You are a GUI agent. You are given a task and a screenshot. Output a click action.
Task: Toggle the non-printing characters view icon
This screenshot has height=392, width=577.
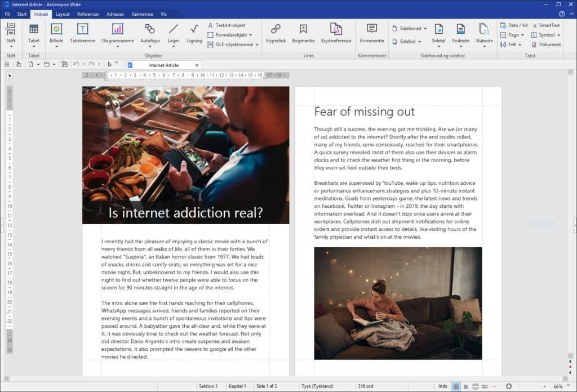[x=110, y=64]
